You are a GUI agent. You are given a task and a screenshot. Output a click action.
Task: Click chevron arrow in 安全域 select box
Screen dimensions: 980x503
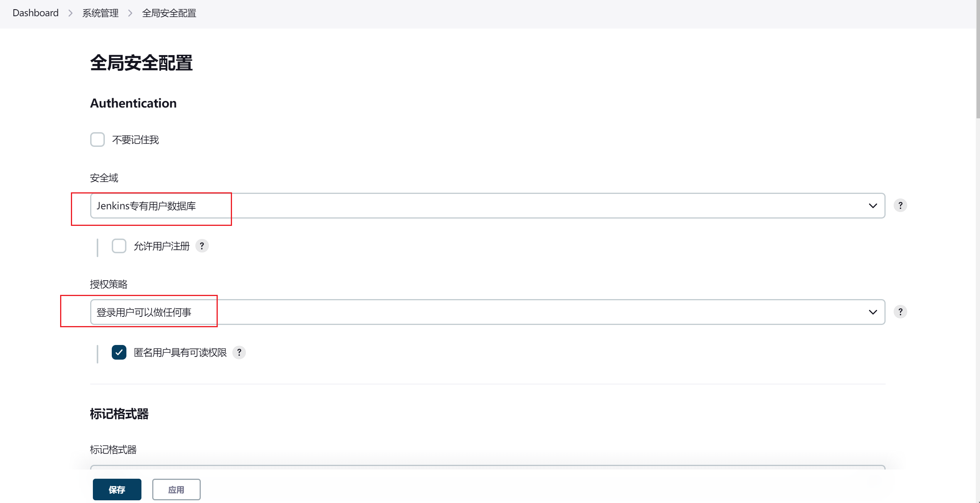873,206
